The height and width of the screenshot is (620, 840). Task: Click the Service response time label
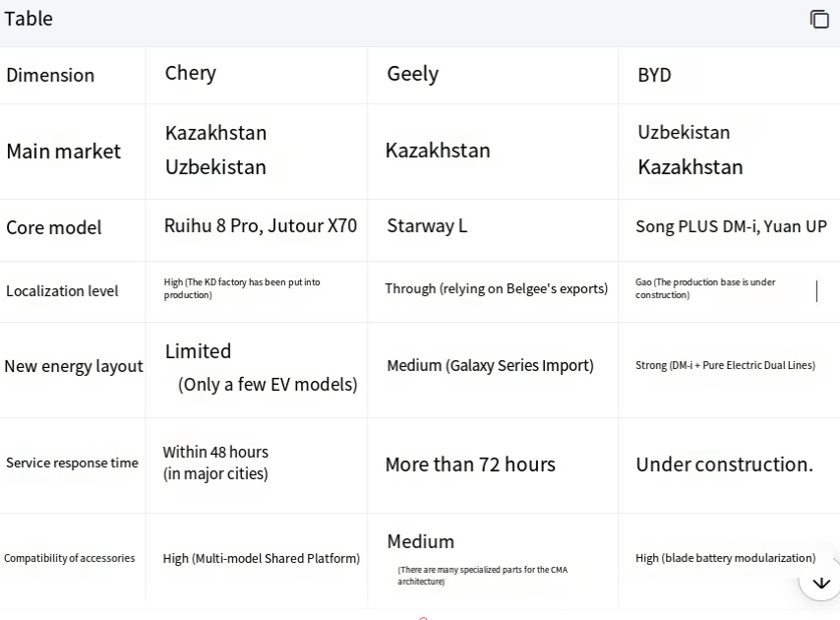coord(72,463)
